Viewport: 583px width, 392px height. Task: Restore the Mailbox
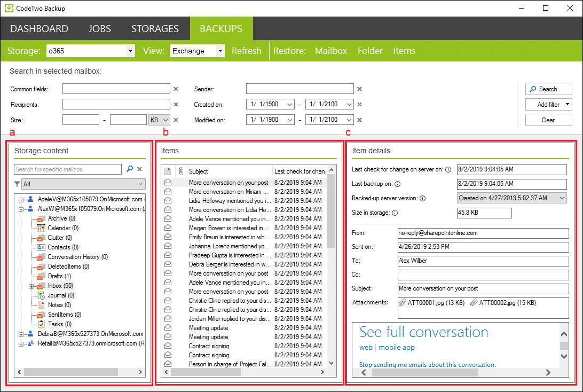[x=331, y=51]
